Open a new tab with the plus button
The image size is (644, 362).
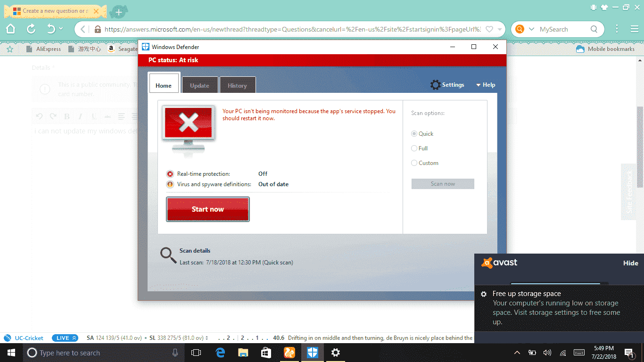pyautogui.click(x=119, y=11)
